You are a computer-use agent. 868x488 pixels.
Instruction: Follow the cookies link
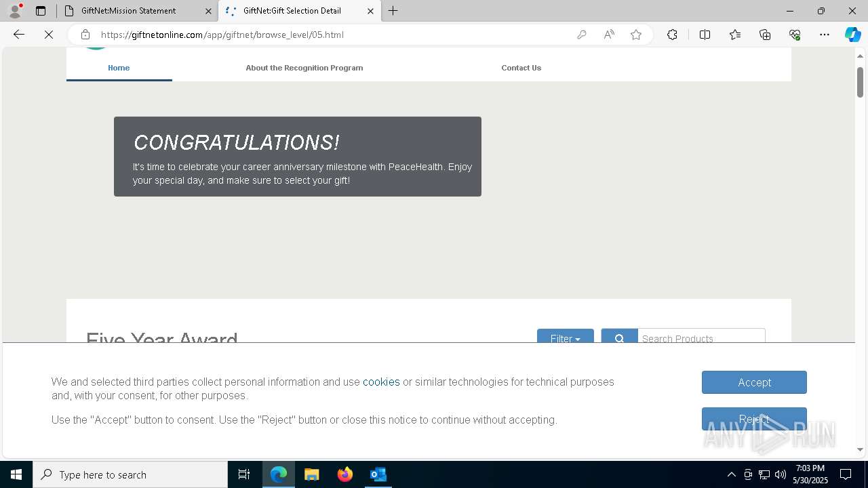381,382
